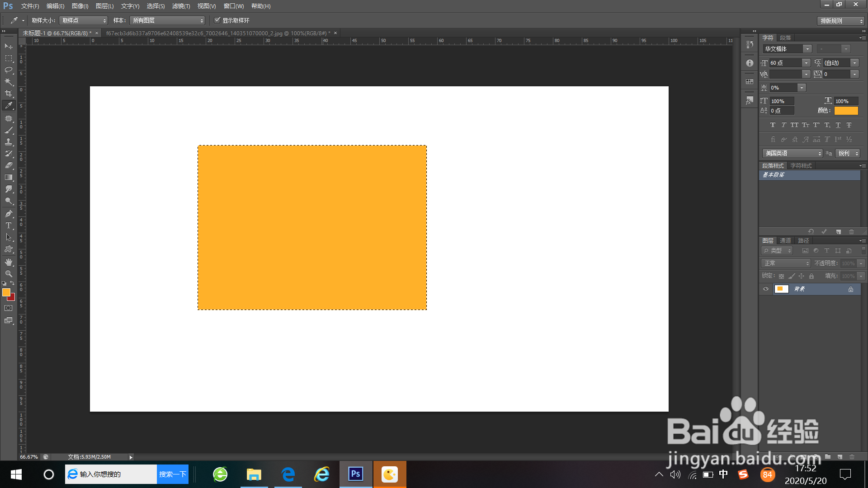Click the 搜索一下 search button
The image size is (868, 488).
click(172, 474)
